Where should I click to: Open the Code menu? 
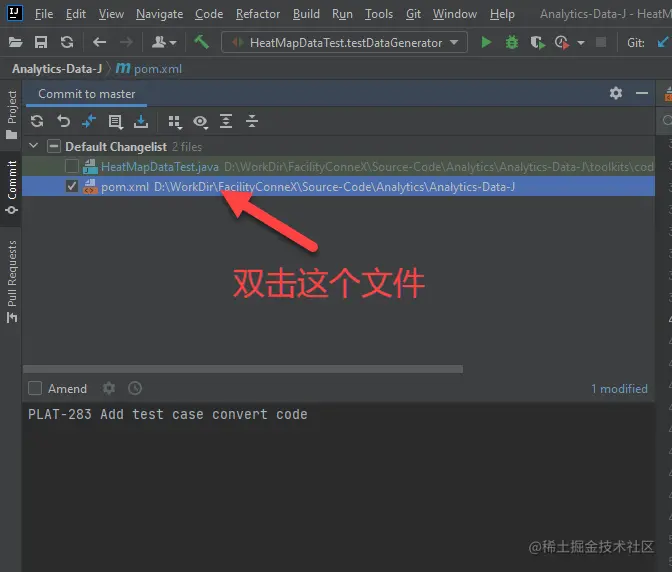209,14
